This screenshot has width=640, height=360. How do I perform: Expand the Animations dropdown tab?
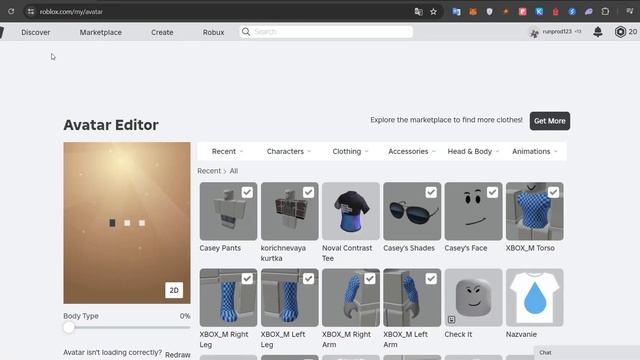click(534, 151)
